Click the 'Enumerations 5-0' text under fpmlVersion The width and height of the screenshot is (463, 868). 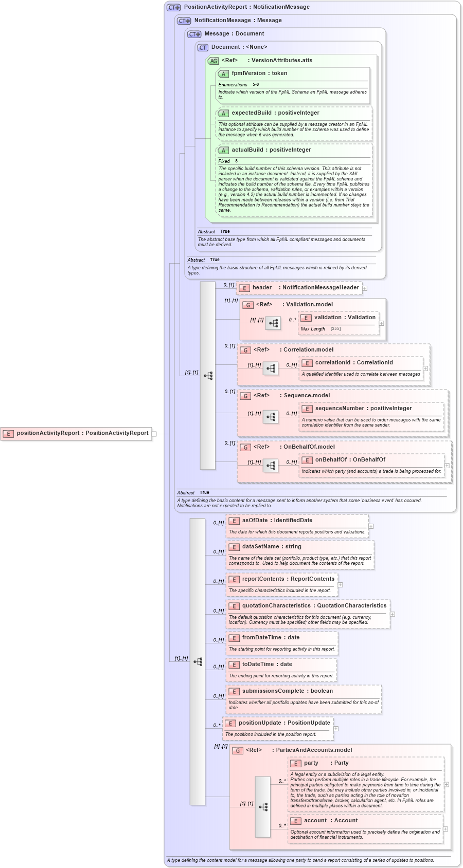[239, 85]
